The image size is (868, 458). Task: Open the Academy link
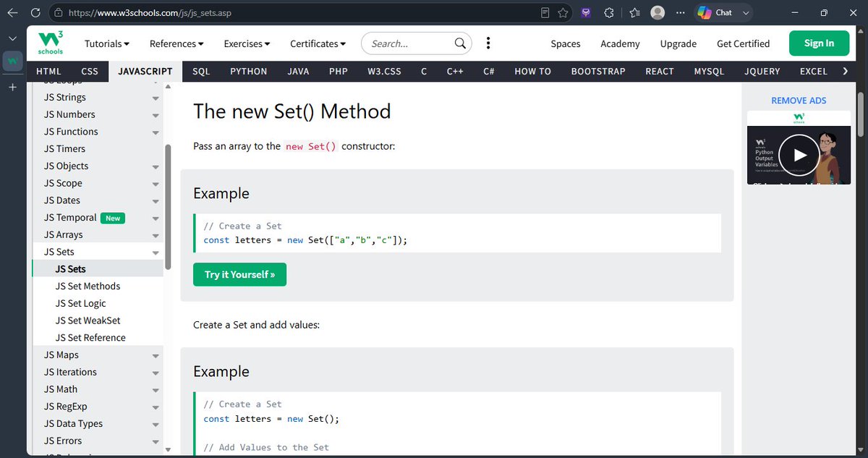pyautogui.click(x=620, y=43)
